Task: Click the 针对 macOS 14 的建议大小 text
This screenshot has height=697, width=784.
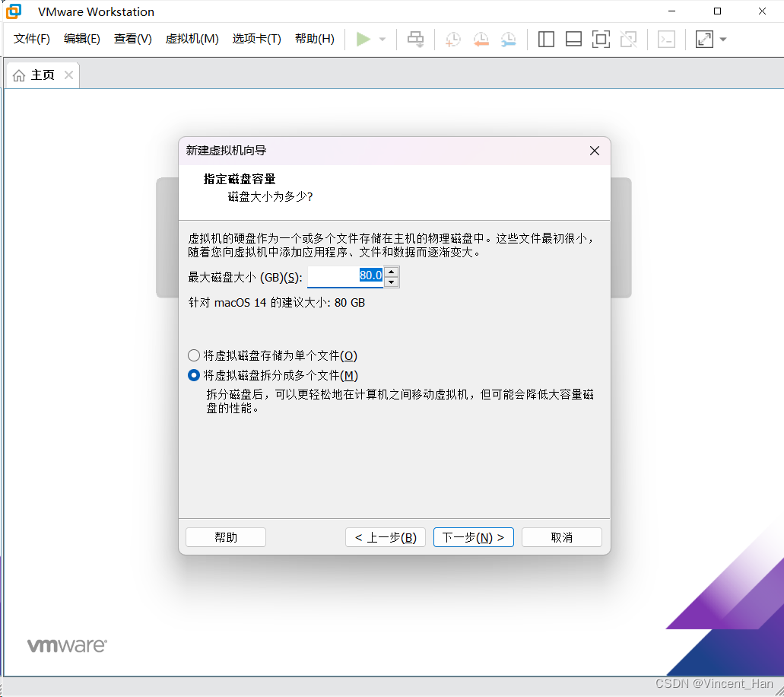Action: coord(277,303)
